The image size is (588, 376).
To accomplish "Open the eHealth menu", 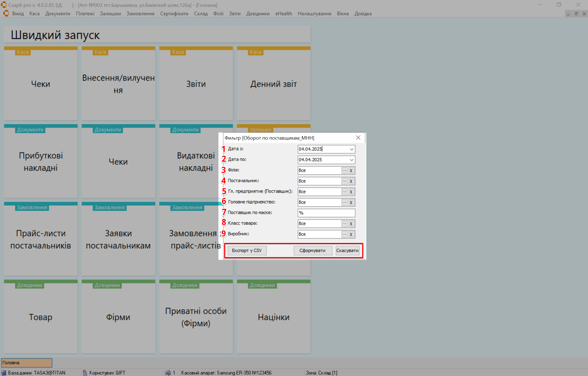I will click(283, 14).
